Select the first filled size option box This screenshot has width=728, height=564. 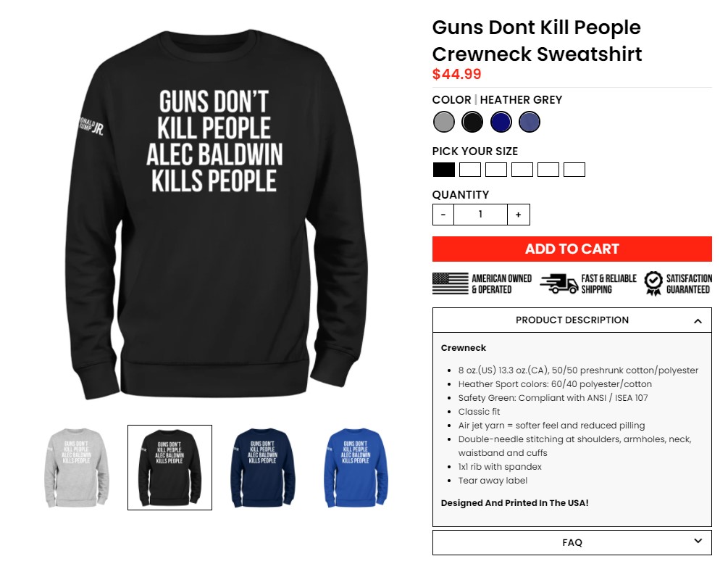(x=444, y=170)
